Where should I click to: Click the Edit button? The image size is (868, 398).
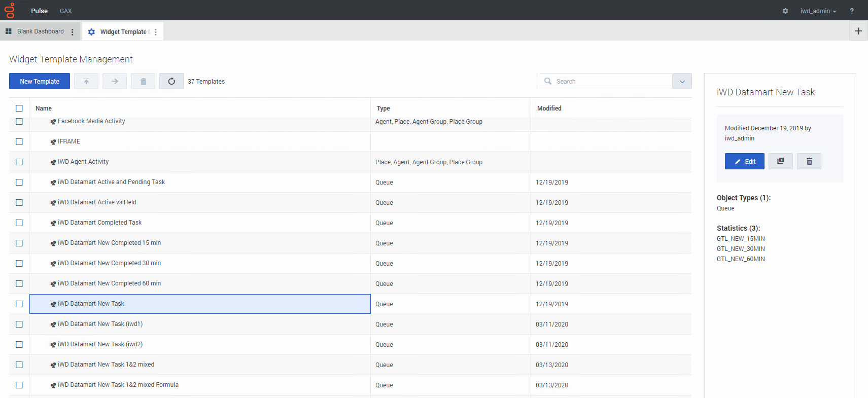tap(744, 161)
